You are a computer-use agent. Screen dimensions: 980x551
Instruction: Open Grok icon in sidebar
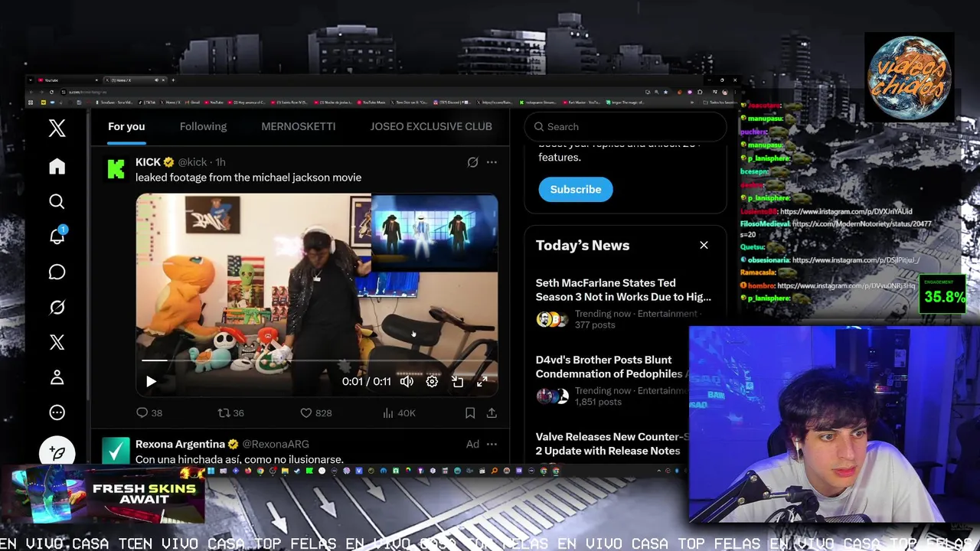coord(57,307)
